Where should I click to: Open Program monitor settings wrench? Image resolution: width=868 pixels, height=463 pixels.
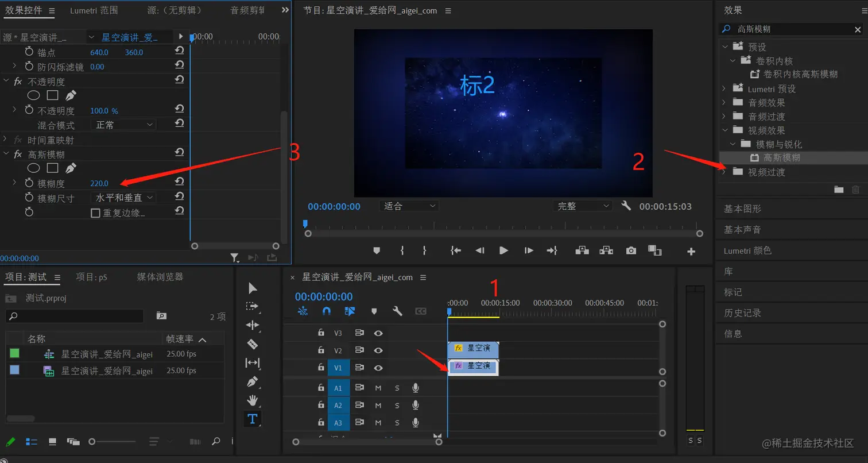click(x=626, y=205)
